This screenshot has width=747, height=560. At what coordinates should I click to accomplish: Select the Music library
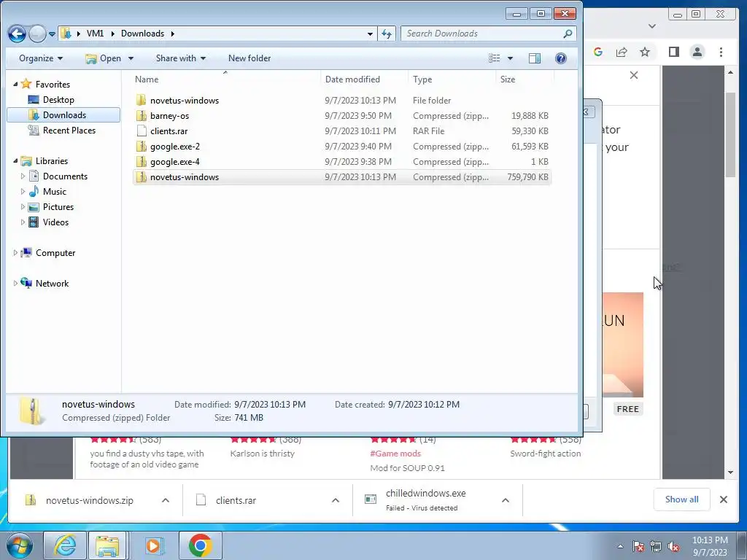click(x=54, y=192)
